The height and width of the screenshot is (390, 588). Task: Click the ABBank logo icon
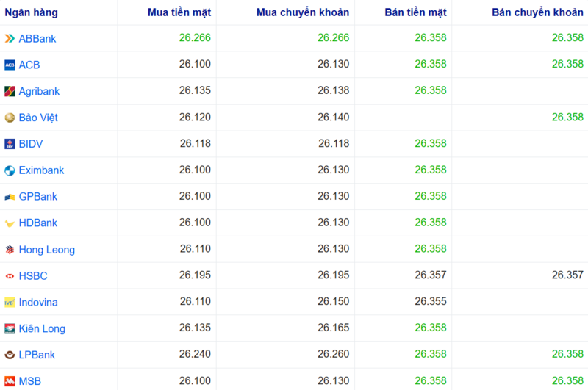tap(10, 38)
